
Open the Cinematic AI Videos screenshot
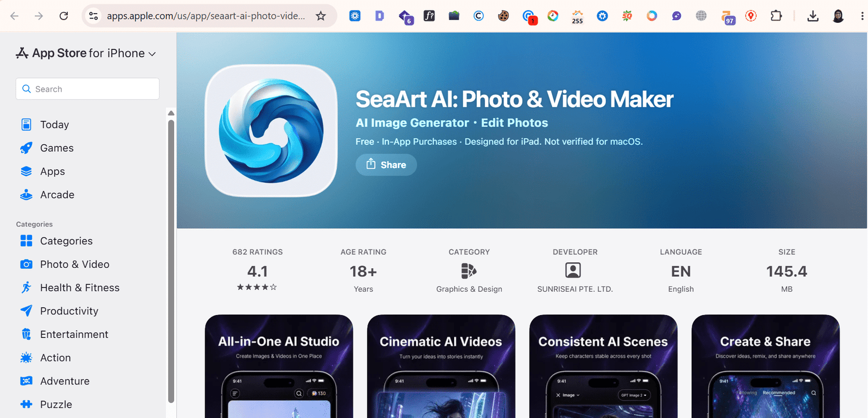click(x=441, y=366)
